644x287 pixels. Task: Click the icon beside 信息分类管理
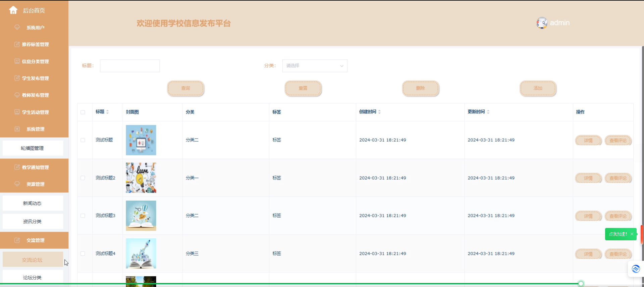pos(17,61)
